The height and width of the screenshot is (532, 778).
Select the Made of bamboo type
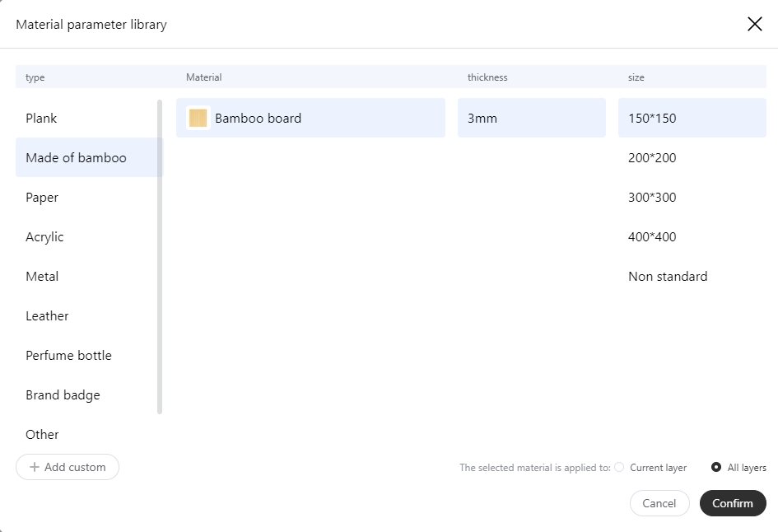[x=89, y=157]
